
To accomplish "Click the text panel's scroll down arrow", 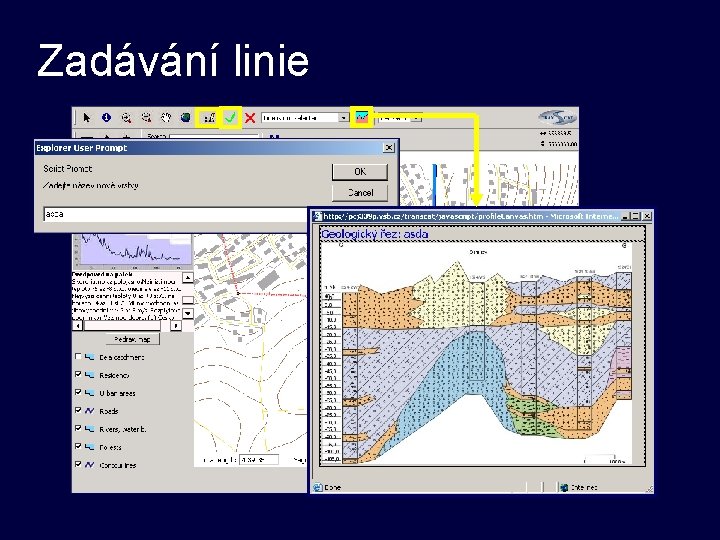I will 188,313.
